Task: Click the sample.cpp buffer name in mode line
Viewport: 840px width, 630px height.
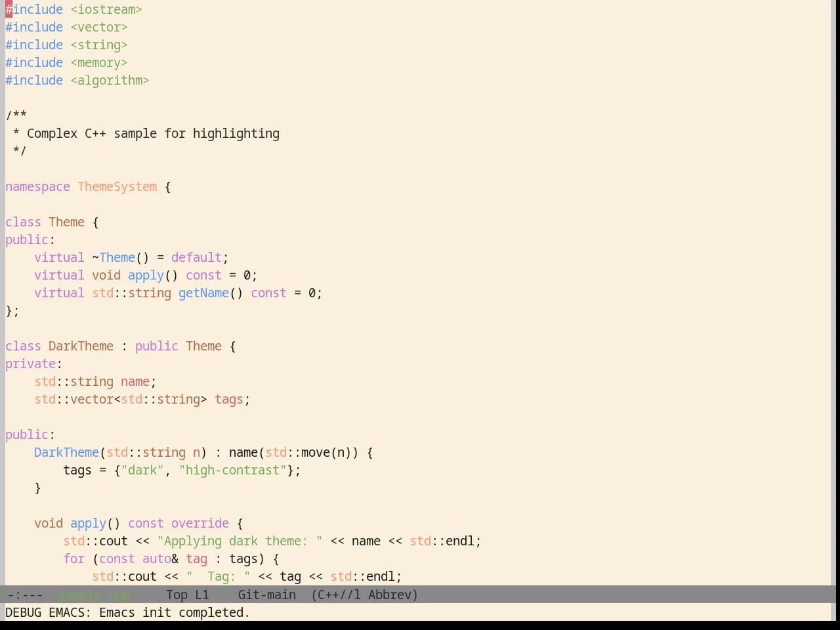Action: pos(94,595)
